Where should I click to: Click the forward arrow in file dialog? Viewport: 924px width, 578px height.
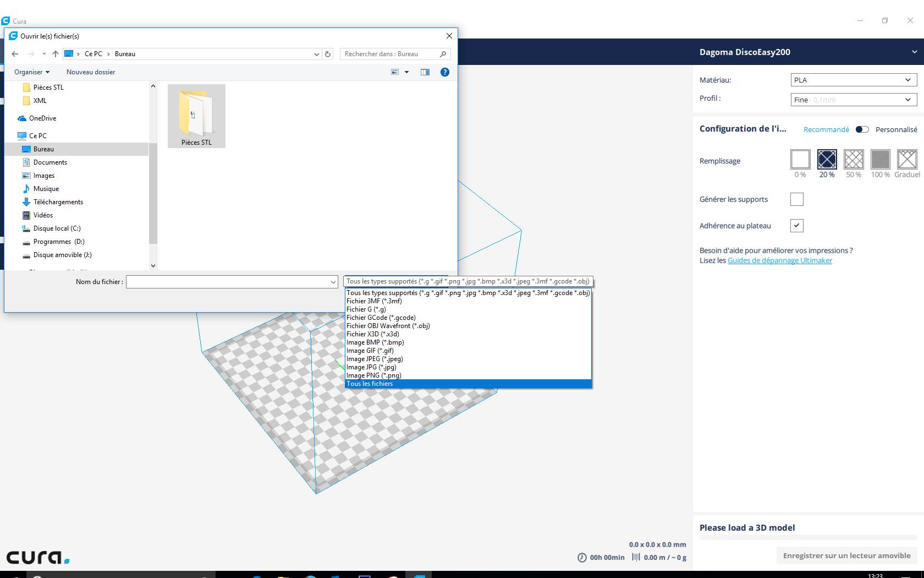click(31, 54)
